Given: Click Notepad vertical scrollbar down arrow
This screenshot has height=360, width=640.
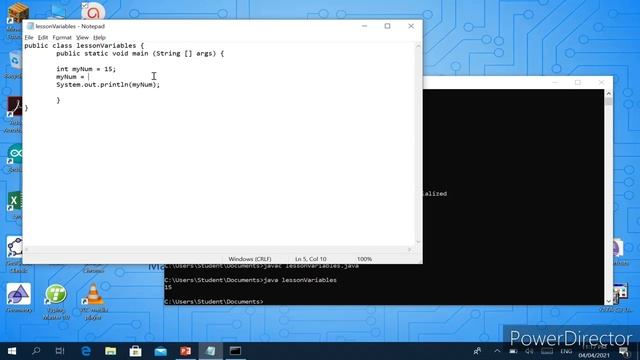Looking at the screenshot, I should 418,242.
